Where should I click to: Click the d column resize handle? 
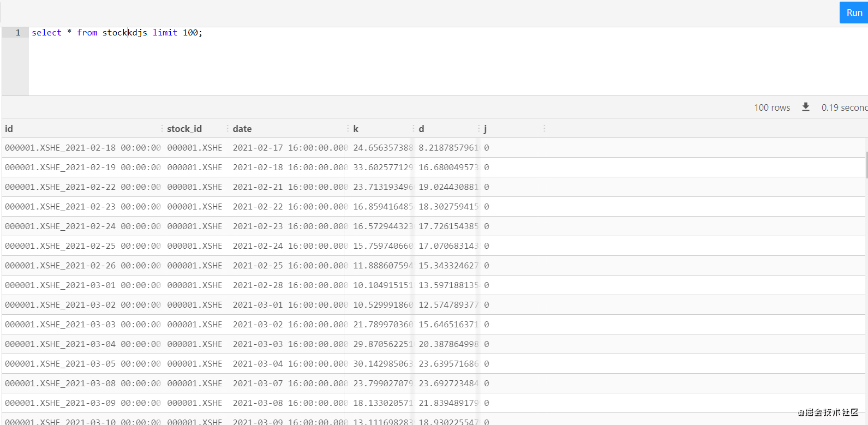478,128
